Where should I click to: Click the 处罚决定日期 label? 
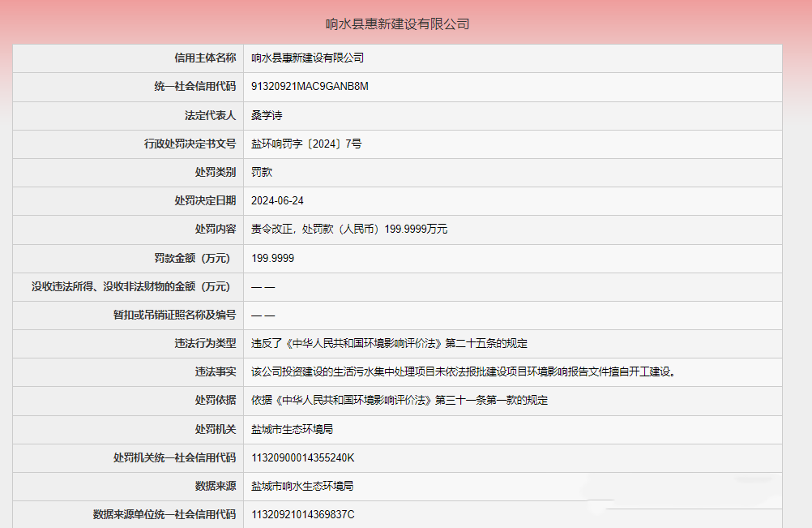point(205,200)
